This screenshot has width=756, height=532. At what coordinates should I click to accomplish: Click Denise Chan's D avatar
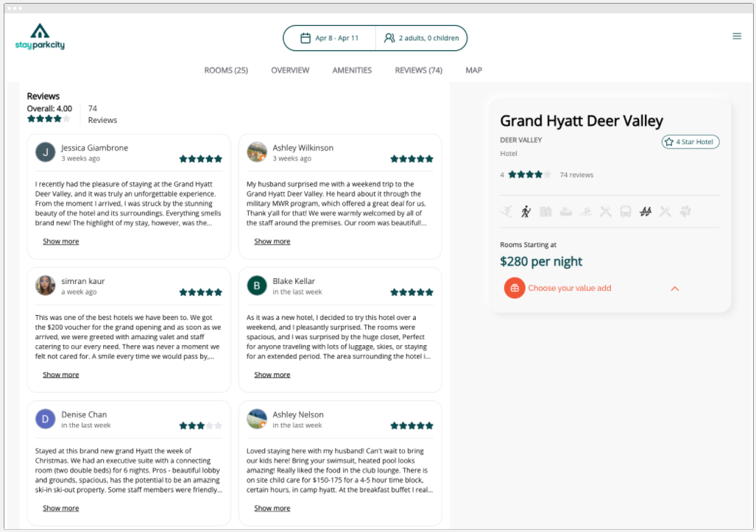click(46, 419)
